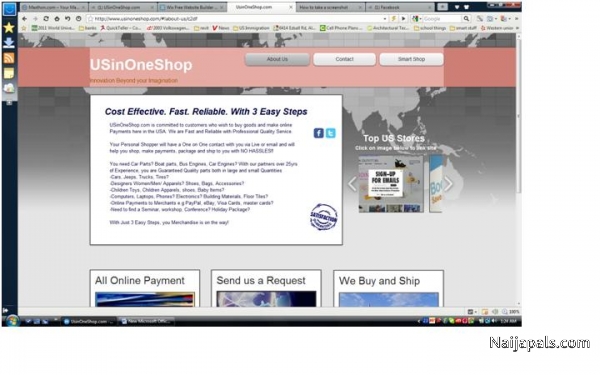Open the school things bookmark folder
The image size is (600, 375).
pos(430,28)
